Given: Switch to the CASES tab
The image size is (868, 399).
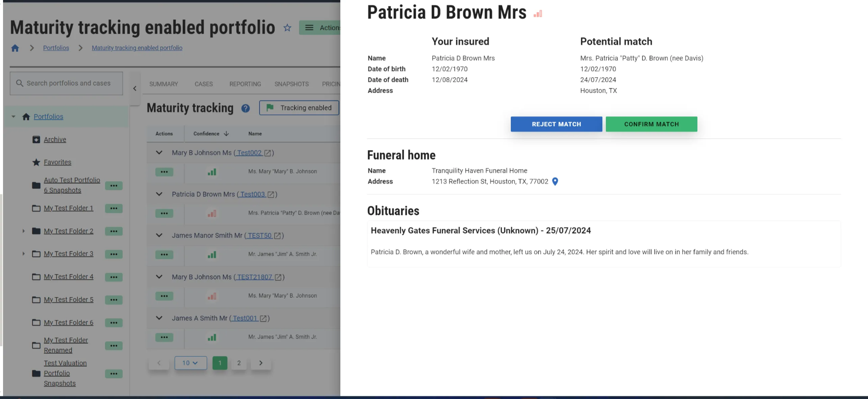Looking at the screenshot, I should tap(204, 84).
